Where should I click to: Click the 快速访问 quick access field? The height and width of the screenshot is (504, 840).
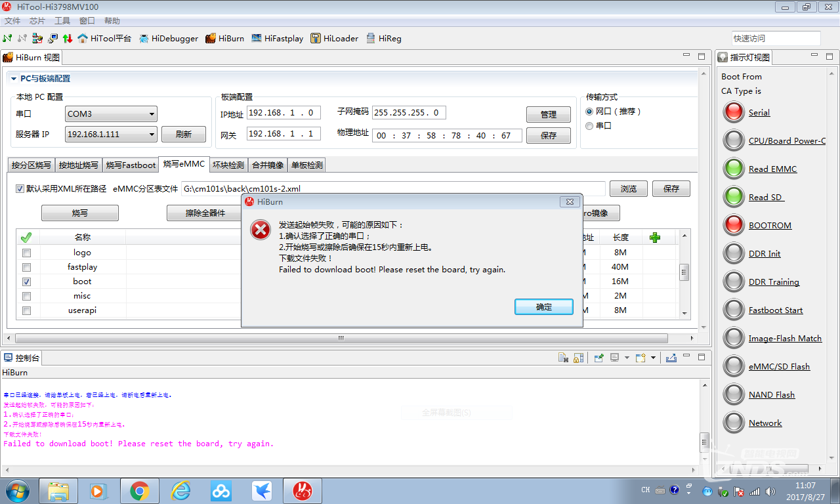pyautogui.click(x=776, y=39)
